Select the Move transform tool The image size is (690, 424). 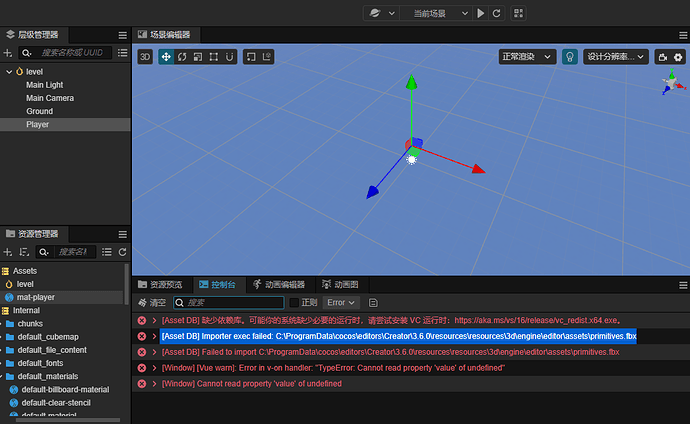point(166,57)
